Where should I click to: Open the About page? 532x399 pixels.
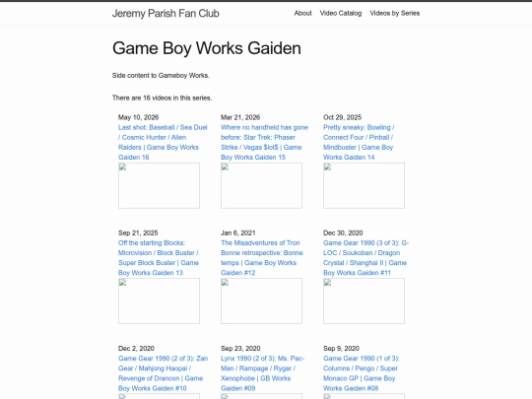(302, 13)
